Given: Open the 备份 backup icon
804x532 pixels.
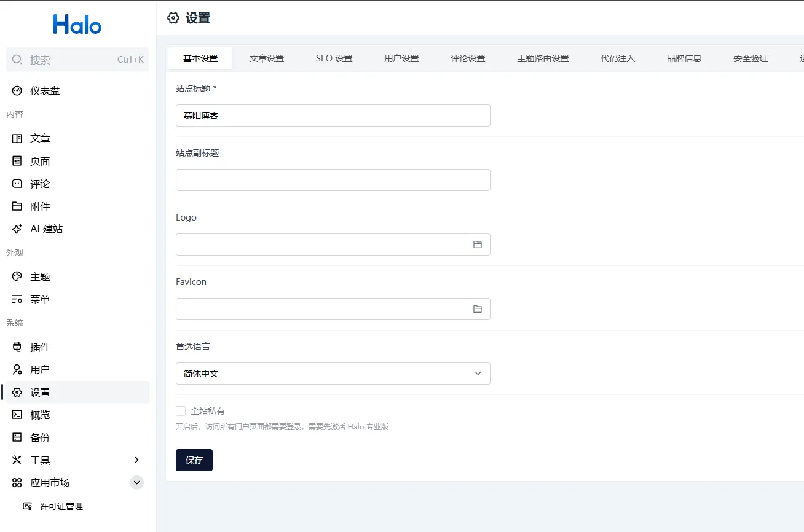Looking at the screenshot, I should pyautogui.click(x=17, y=437).
